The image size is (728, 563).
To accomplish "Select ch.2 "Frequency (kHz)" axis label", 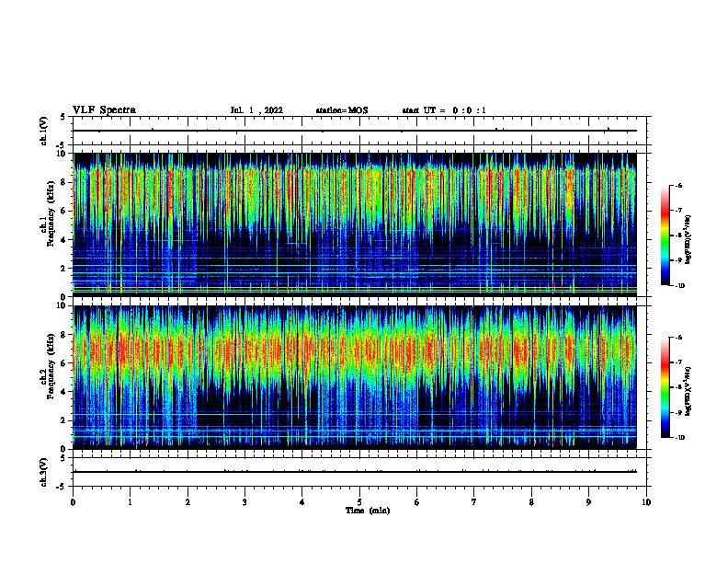I will 51,366.
